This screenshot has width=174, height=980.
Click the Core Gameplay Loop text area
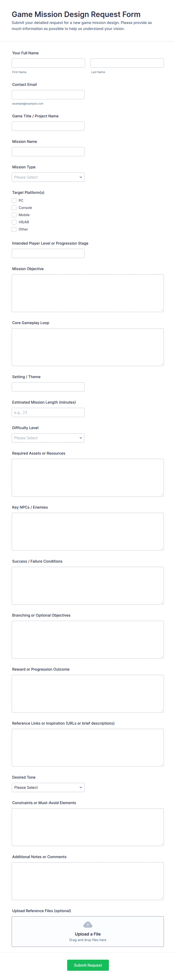tap(88, 347)
